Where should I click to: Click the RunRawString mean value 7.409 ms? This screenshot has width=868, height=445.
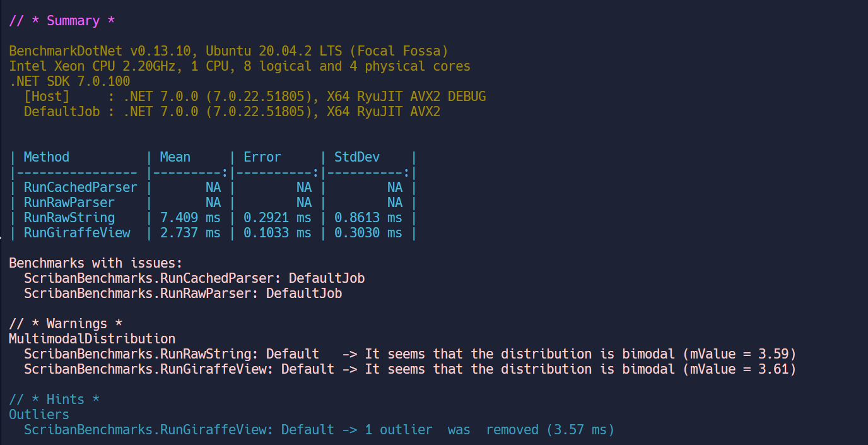point(190,218)
